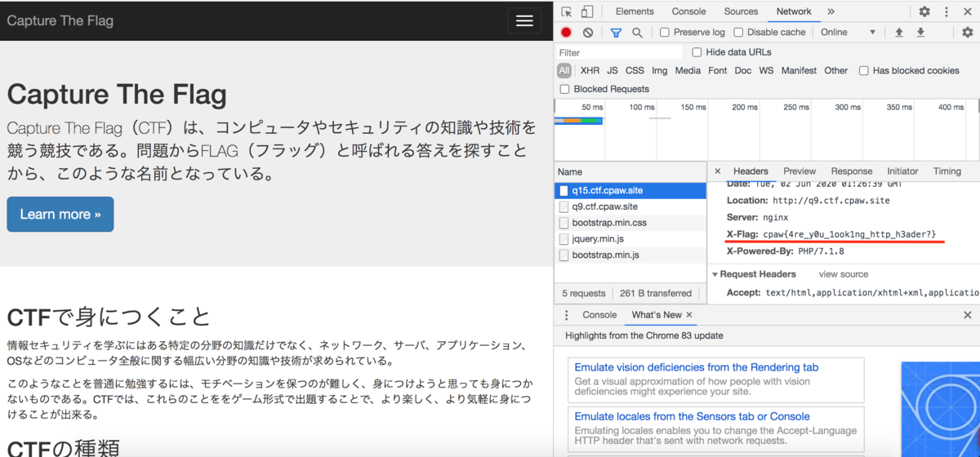Viewport: 980px width, 457px height.
Task: Toggle the network filter funnel icon
Action: pos(616,33)
